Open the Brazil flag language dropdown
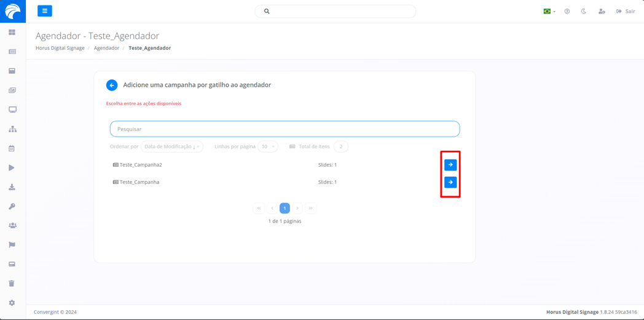The width and height of the screenshot is (644, 320). pos(549,11)
